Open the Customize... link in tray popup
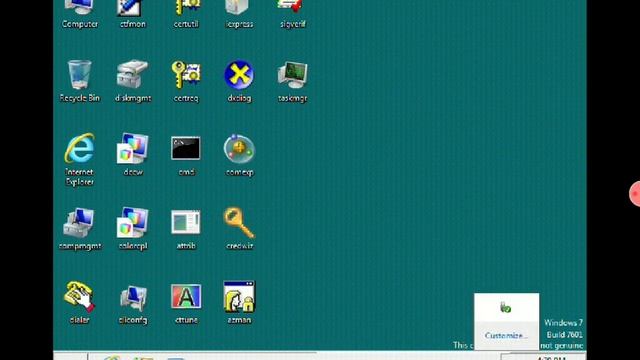Image resolution: width=640 pixels, height=360 pixels. click(506, 336)
